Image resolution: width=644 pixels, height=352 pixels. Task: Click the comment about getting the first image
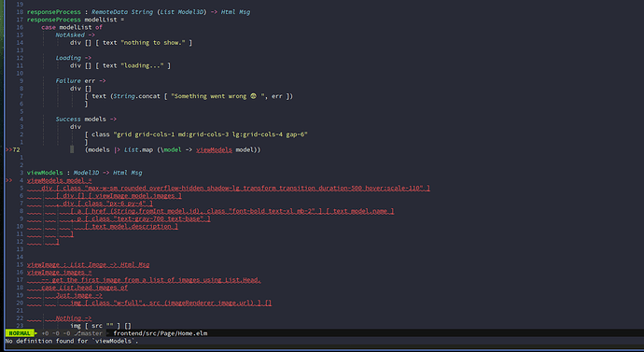pyautogui.click(x=151, y=280)
